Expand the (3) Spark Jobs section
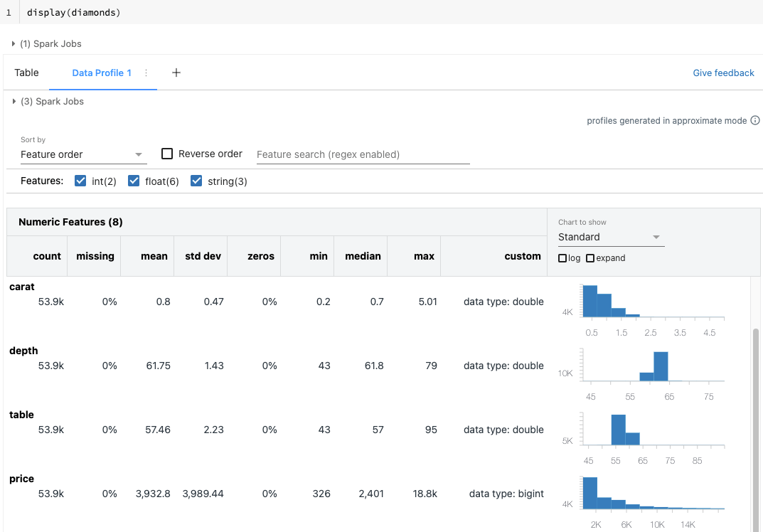 pos(14,101)
